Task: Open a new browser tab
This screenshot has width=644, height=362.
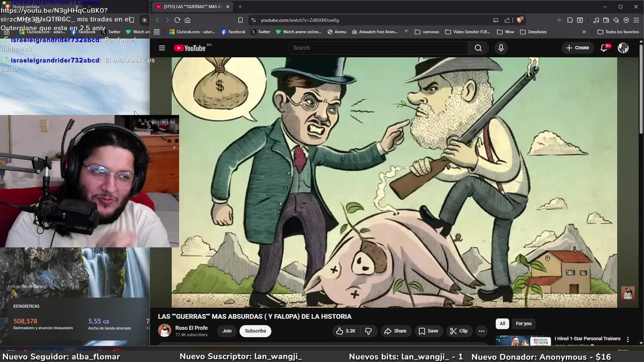Action: tap(240, 7)
